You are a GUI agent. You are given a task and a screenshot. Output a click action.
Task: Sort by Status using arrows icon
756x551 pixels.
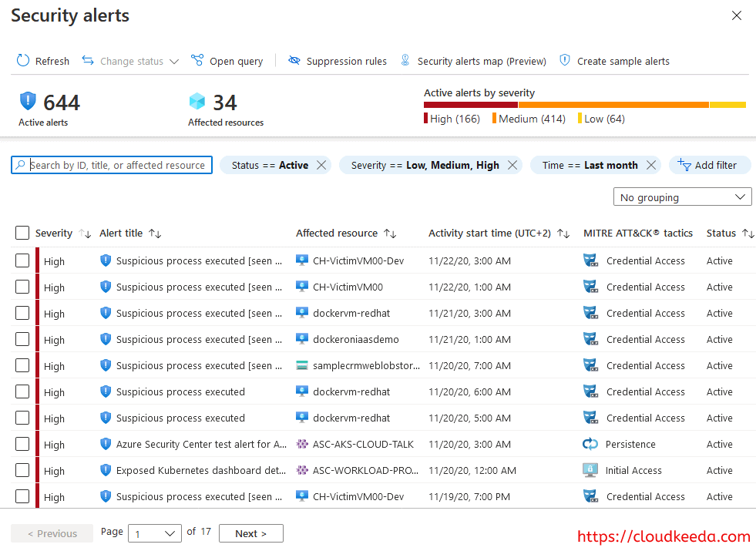click(748, 234)
